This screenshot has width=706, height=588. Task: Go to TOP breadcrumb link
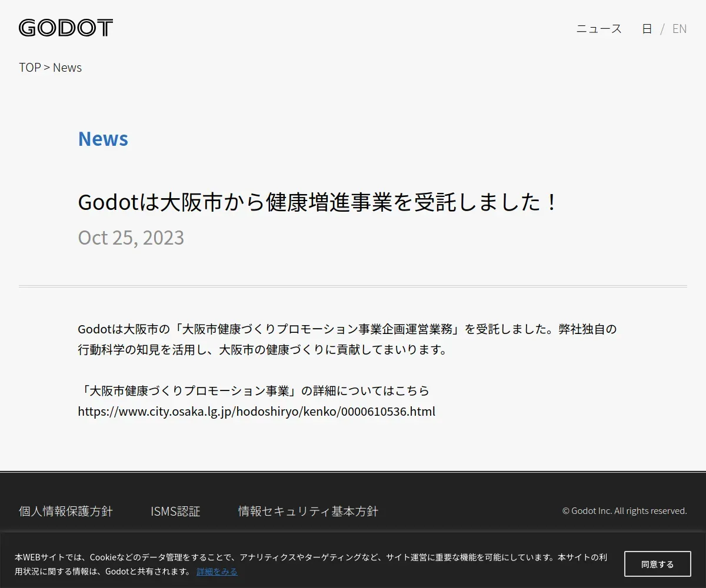(x=30, y=68)
